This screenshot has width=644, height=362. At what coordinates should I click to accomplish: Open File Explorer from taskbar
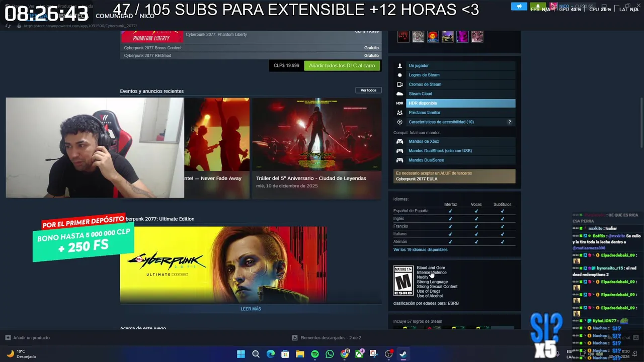click(x=300, y=354)
